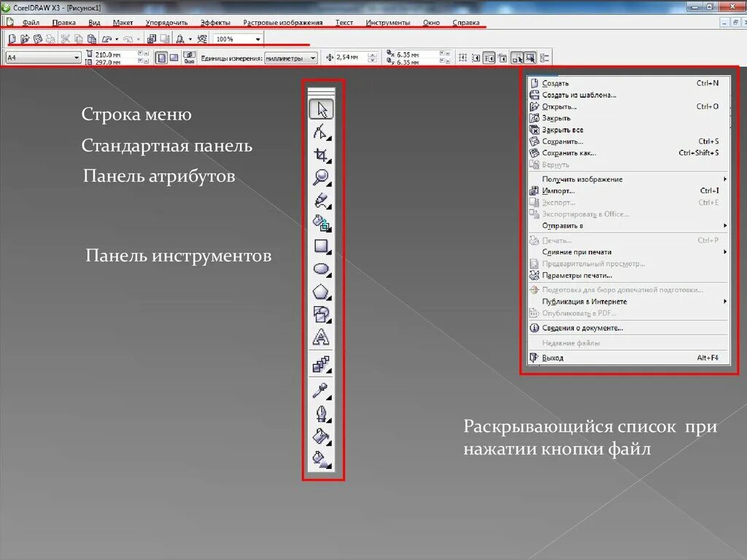Toggle Draw Complex Objects button

[x=517, y=58]
